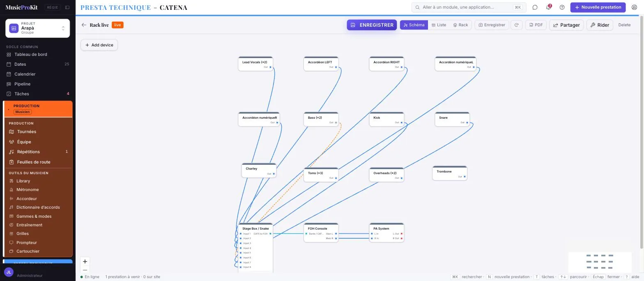This screenshot has height=281, width=644.
Task: Open Gammes & modes tool
Action: pos(38,217)
